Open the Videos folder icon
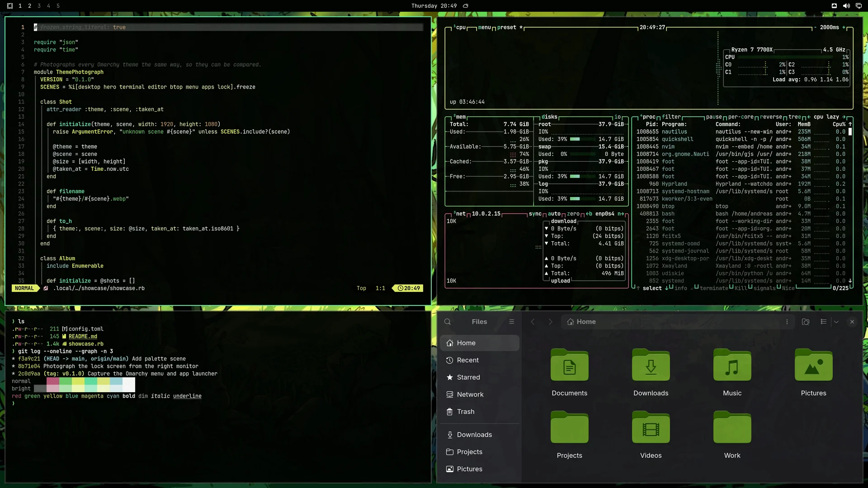 click(x=651, y=427)
